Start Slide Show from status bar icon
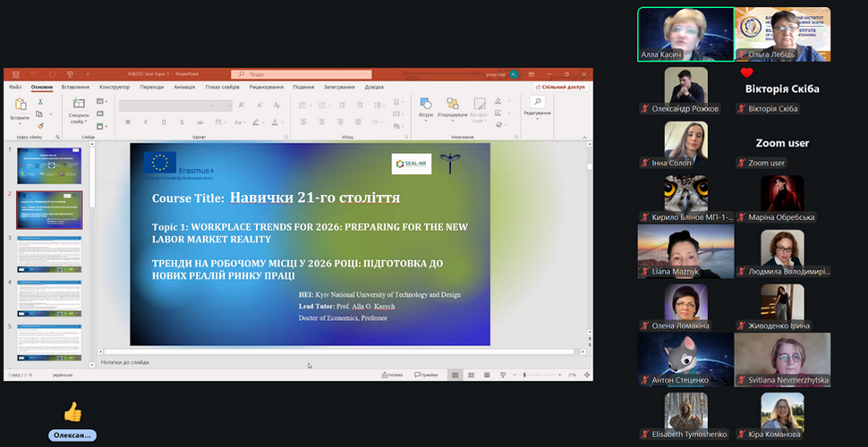This screenshot has width=868, height=447. click(504, 375)
